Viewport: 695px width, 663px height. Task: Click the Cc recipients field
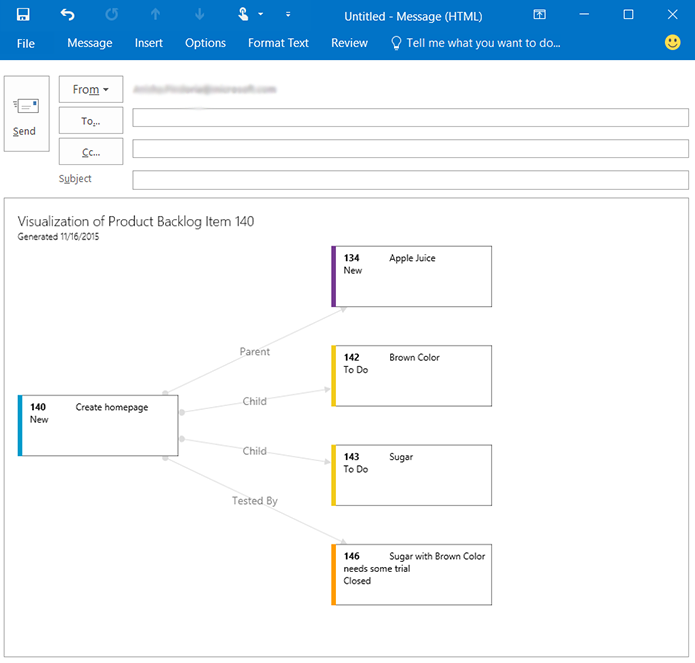tap(410, 149)
